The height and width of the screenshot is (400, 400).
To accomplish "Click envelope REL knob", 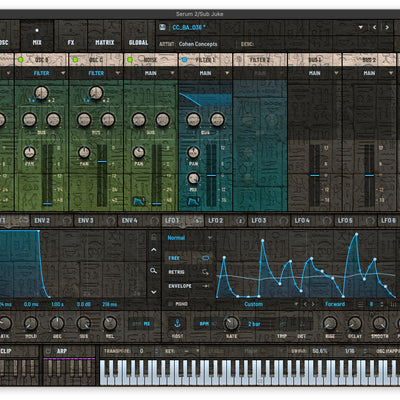I will click(110, 323).
